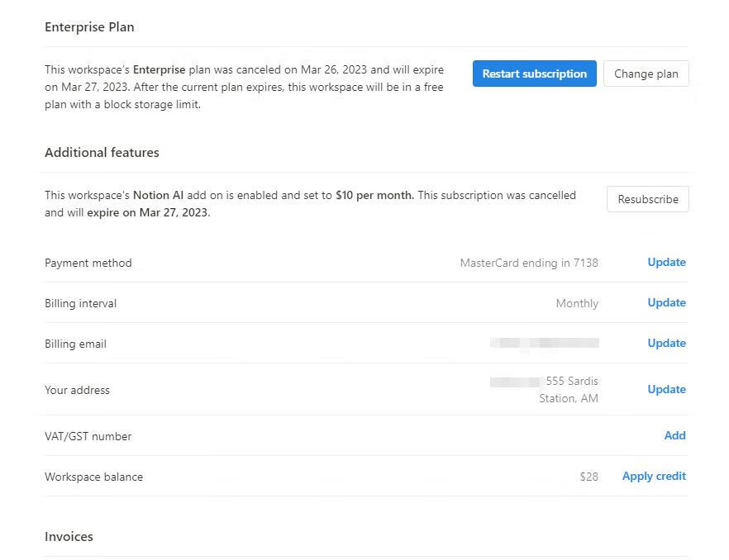
Task: Update the Billing interval
Action: tap(666, 303)
